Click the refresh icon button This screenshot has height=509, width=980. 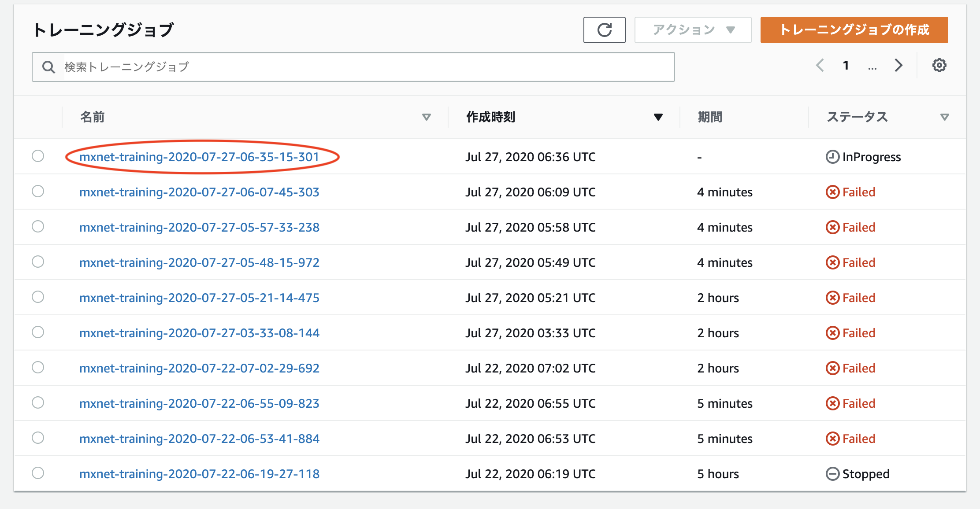(604, 30)
